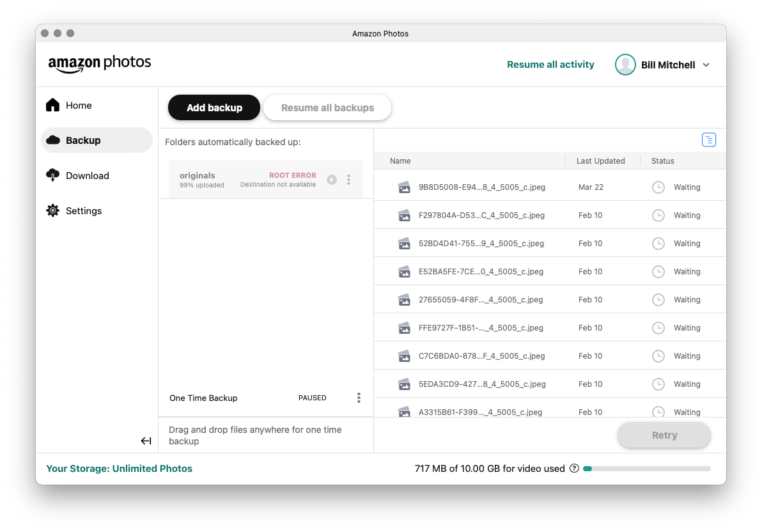Click the tree view icon above file list
The width and height of the screenshot is (762, 532).
tap(708, 140)
